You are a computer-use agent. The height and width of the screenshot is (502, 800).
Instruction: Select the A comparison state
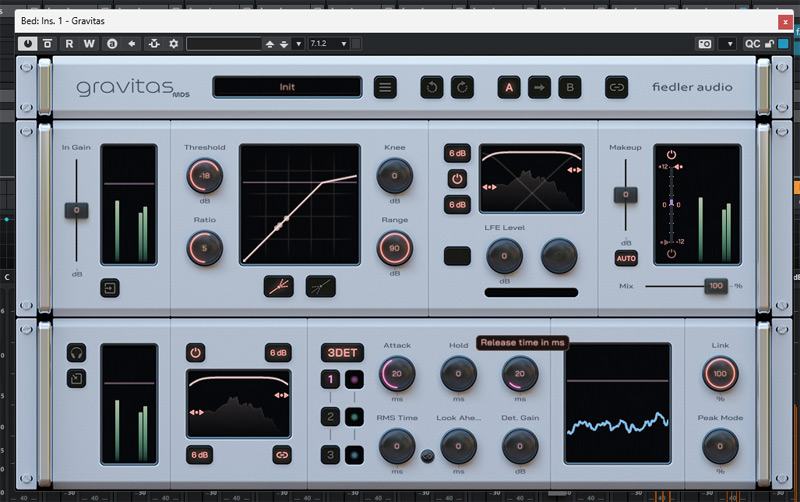click(508, 88)
